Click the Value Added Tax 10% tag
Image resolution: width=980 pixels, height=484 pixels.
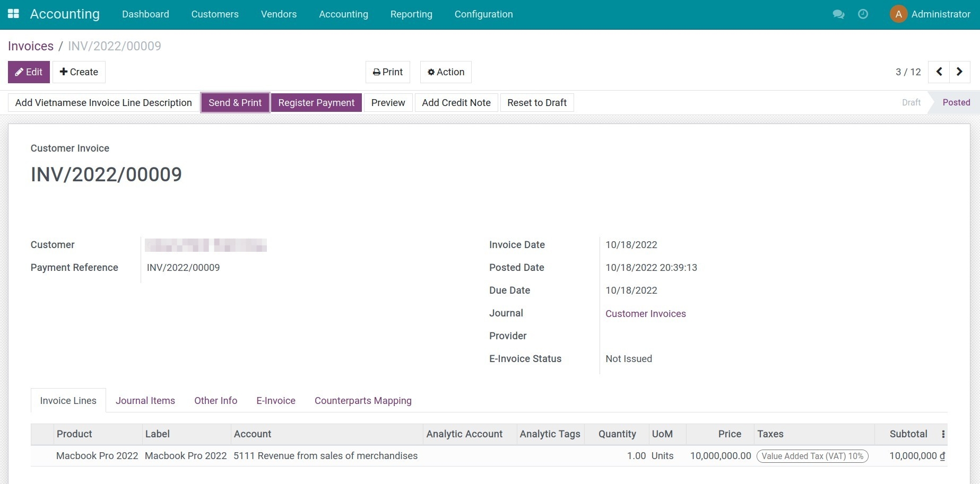812,455
